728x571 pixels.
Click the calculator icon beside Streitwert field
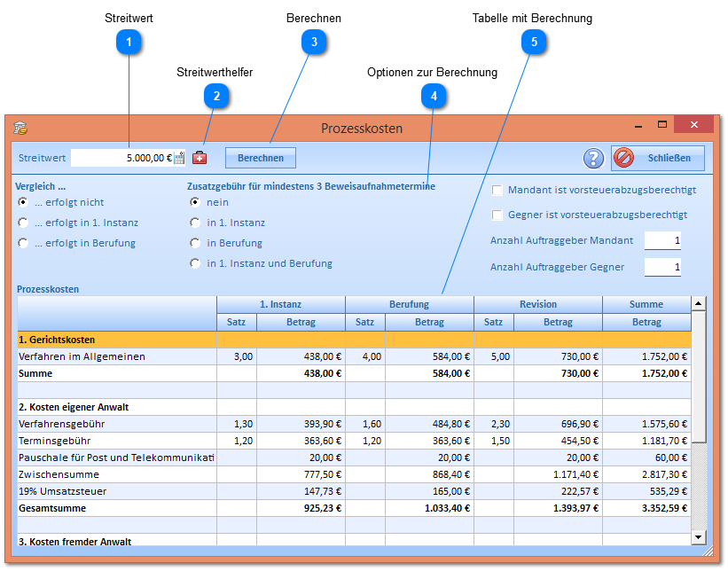[x=179, y=158]
